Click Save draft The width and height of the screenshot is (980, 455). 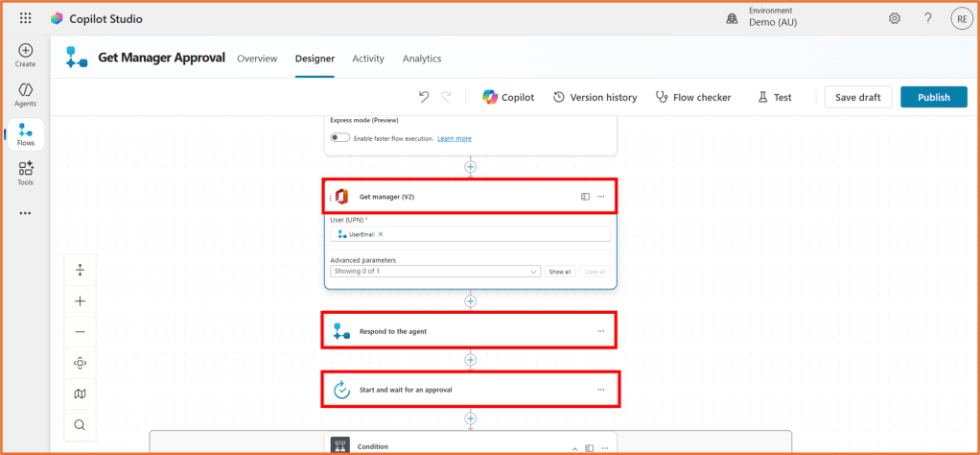[x=858, y=97]
